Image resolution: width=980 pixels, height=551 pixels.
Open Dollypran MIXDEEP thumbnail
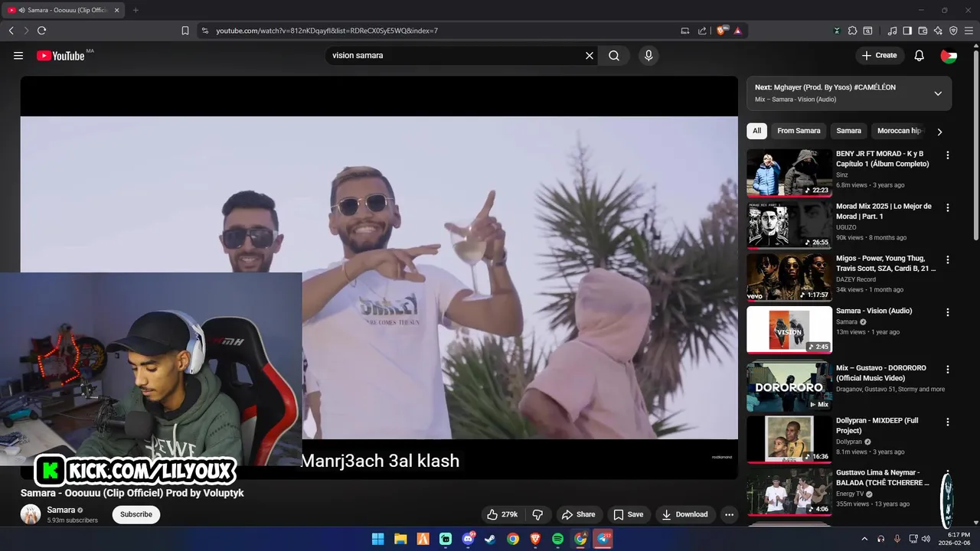[x=789, y=440]
